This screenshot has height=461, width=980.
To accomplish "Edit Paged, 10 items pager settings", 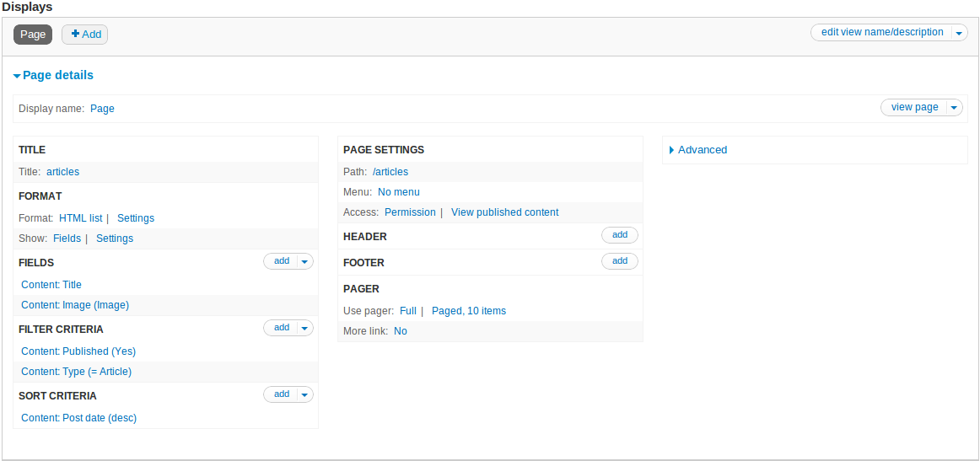I will [x=469, y=310].
